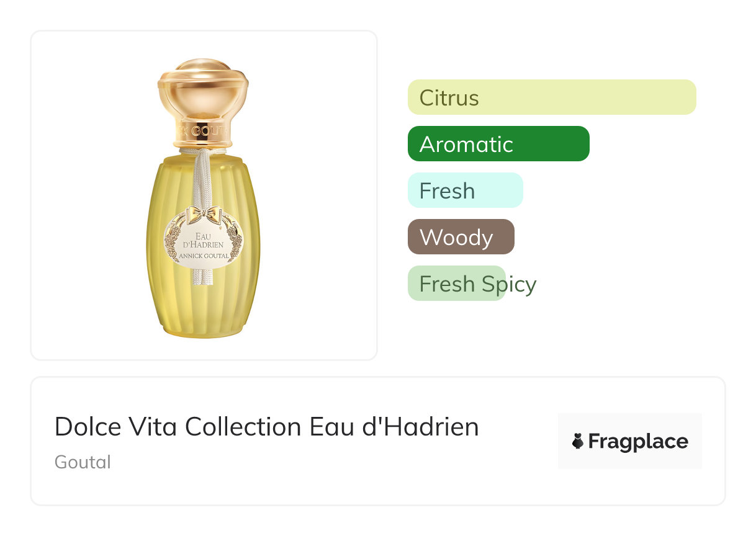Click the Dolce Vita Collection Eau d'Hadrien title

point(266,427)
